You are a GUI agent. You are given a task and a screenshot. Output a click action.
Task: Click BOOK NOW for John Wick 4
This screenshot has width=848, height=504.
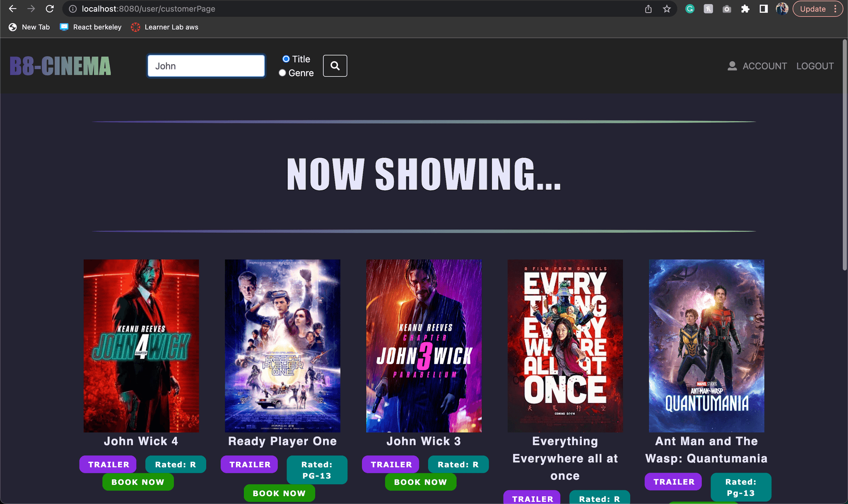138,482
